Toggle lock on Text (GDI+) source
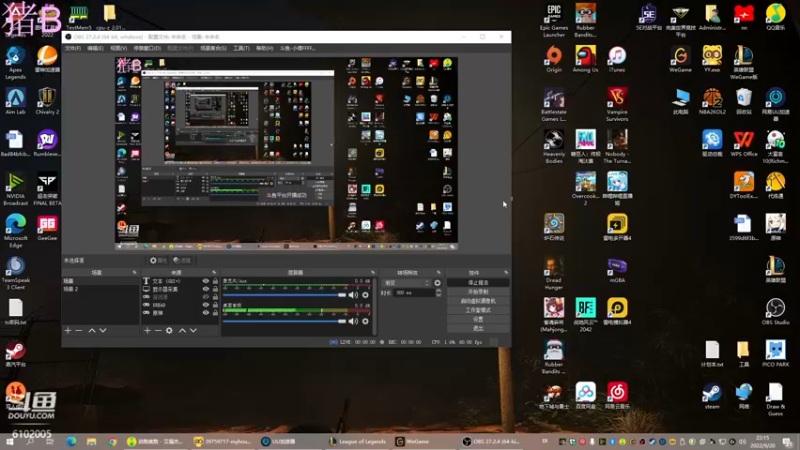Viewport: 800px width, 450px height. click(215, 281)
